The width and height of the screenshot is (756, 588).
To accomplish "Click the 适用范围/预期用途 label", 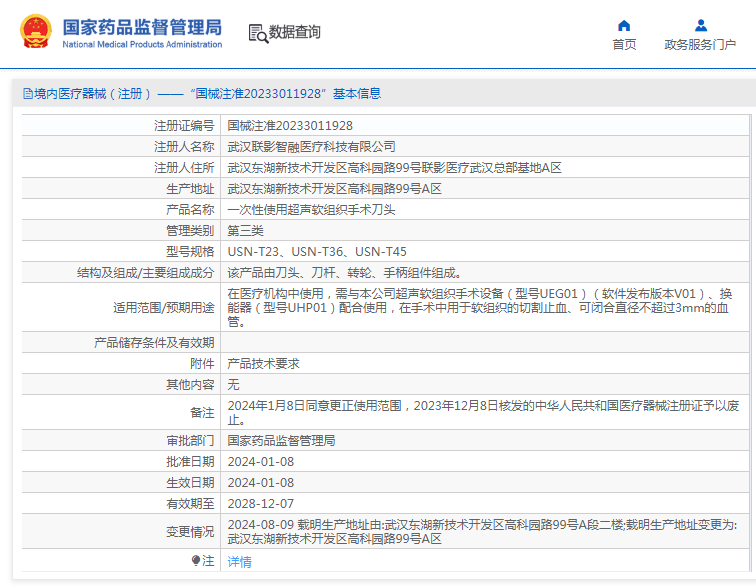I will [x=164, y=307].
